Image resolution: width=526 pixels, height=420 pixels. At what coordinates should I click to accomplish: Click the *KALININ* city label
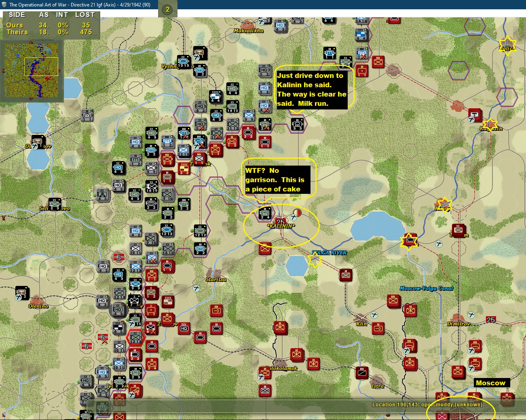pos(281,226)
